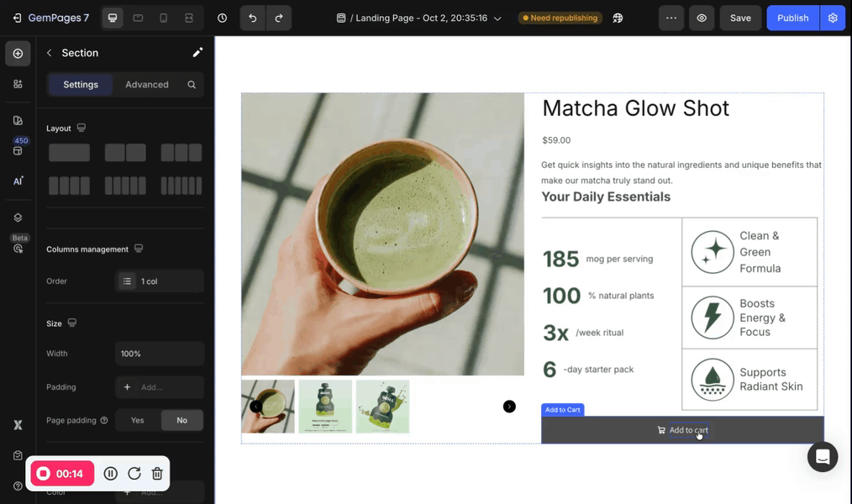Open the Order 1 col dropdown
The width and height of the screenshot is (852, 504).
pyautogui.click(x=160, y=281)
